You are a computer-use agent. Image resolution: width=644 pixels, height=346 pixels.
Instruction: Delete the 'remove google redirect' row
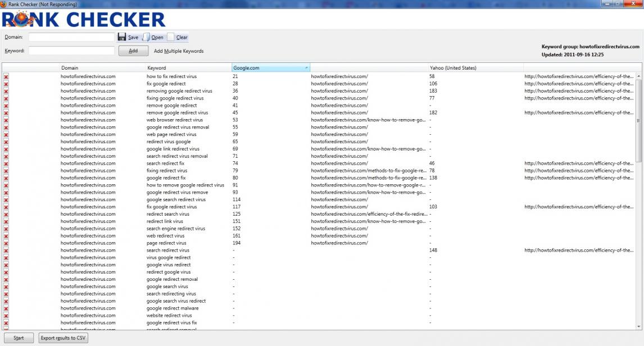[x=6, y=106]
